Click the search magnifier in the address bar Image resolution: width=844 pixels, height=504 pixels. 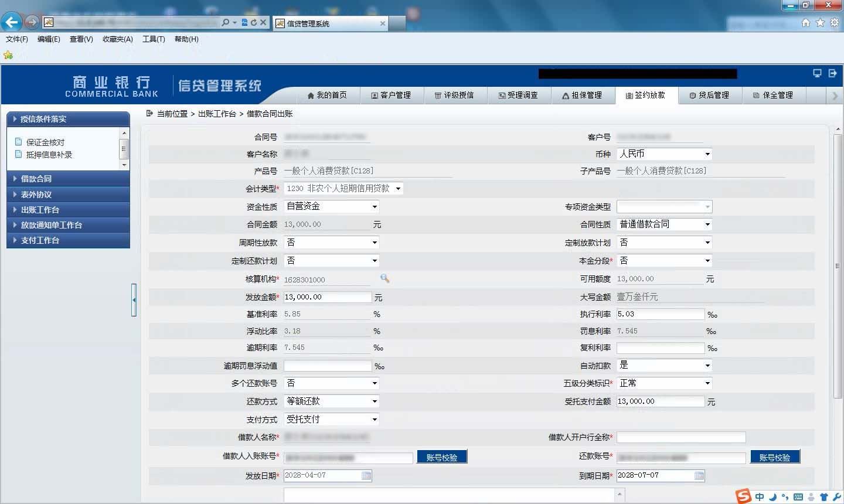point(226,22)
